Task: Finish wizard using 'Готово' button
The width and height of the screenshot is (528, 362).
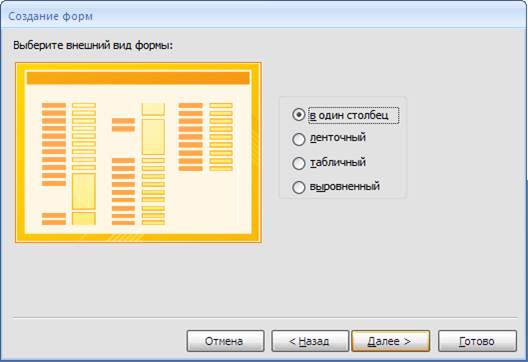Action: (477, 341)
